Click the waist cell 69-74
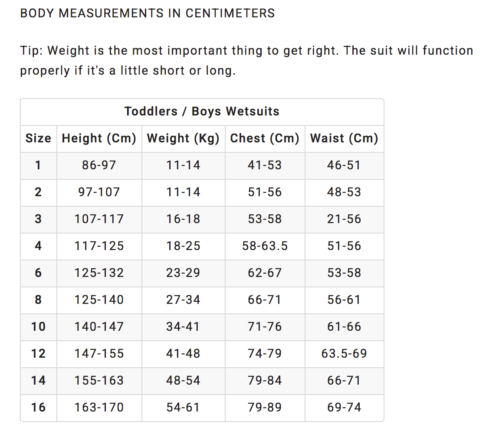 coord(344,407)
